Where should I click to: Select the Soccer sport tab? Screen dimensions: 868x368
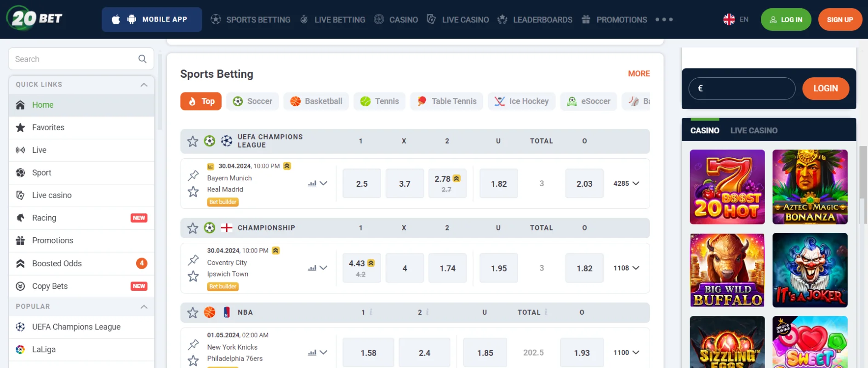click(x=252, y=101)
